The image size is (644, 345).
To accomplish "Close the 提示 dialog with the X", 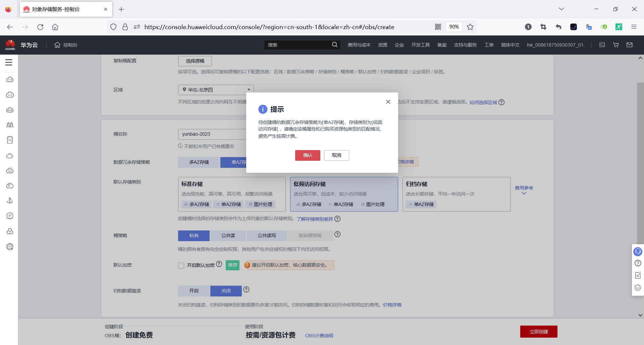I will 388,102.
